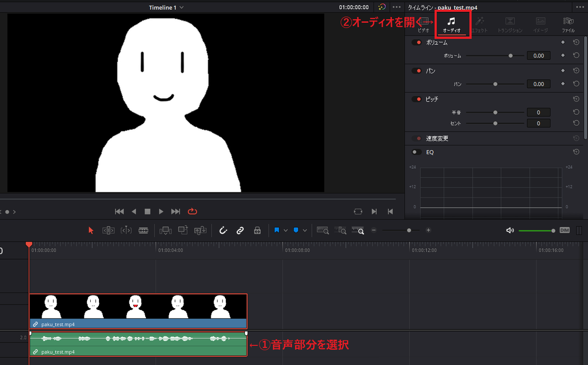
Task: Collapse the ボリューム section header
Action: [437, 43]
